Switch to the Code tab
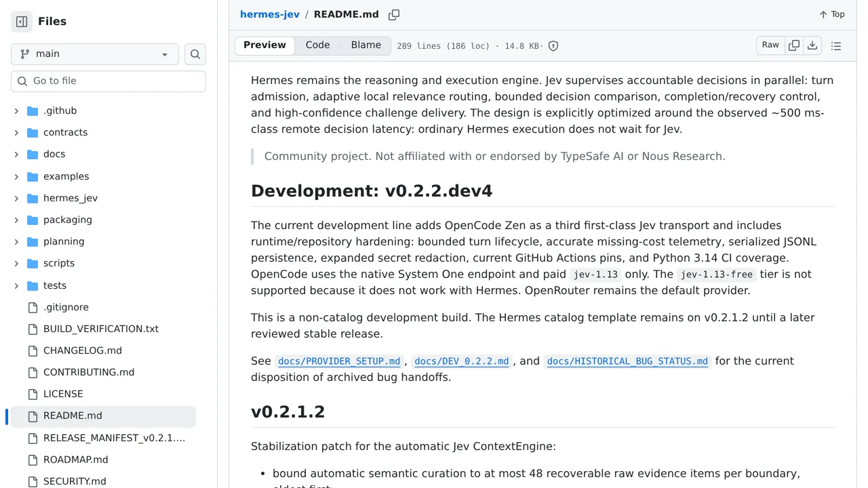The height and width of the screenshot is (488, 868). 317,45
